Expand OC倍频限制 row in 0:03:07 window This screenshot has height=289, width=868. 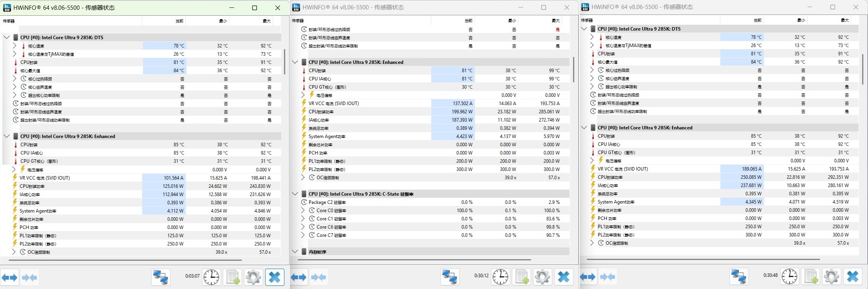[x=14, y=252]
